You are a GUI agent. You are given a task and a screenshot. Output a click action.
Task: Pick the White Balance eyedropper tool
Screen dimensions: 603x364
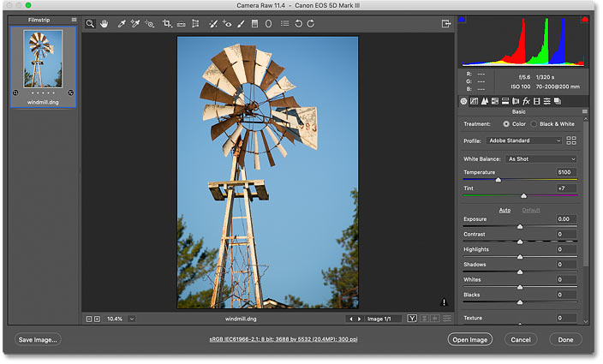(122, 24)
